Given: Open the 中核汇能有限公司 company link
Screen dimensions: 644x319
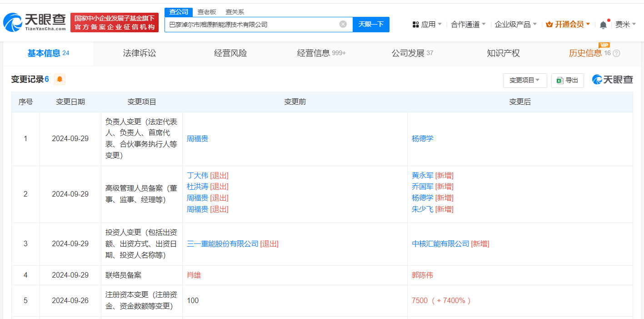Looking at the screenshot, I should [440, 243].
